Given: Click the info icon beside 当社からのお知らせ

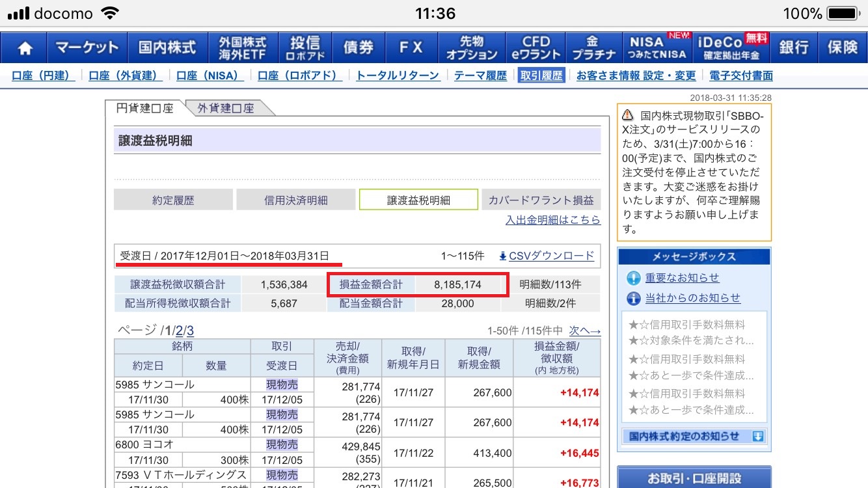Looking at the screenshot, I should (x=633, y=299).
